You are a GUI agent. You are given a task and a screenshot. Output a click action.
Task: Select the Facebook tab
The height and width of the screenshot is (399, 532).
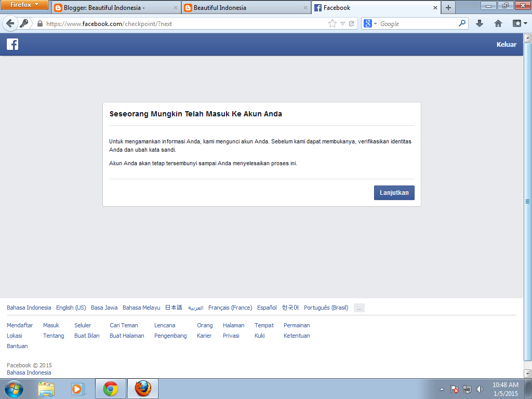pos(376,8)
